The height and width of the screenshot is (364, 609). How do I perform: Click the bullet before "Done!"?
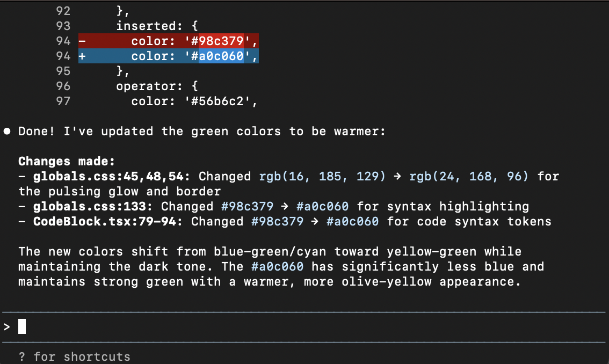click(6, 130)
